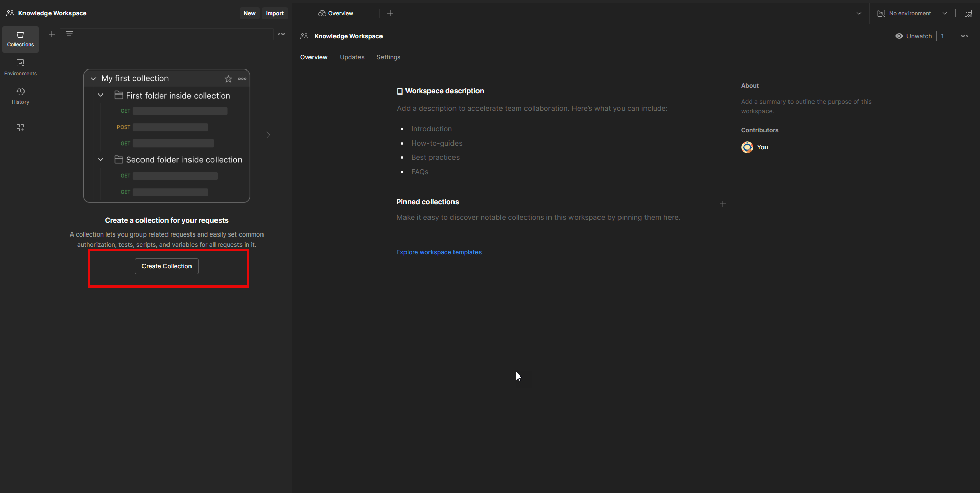Open the tab list dropdown chevron
The width and height of the screenshot is (980, 493).
tap(859, 13)
